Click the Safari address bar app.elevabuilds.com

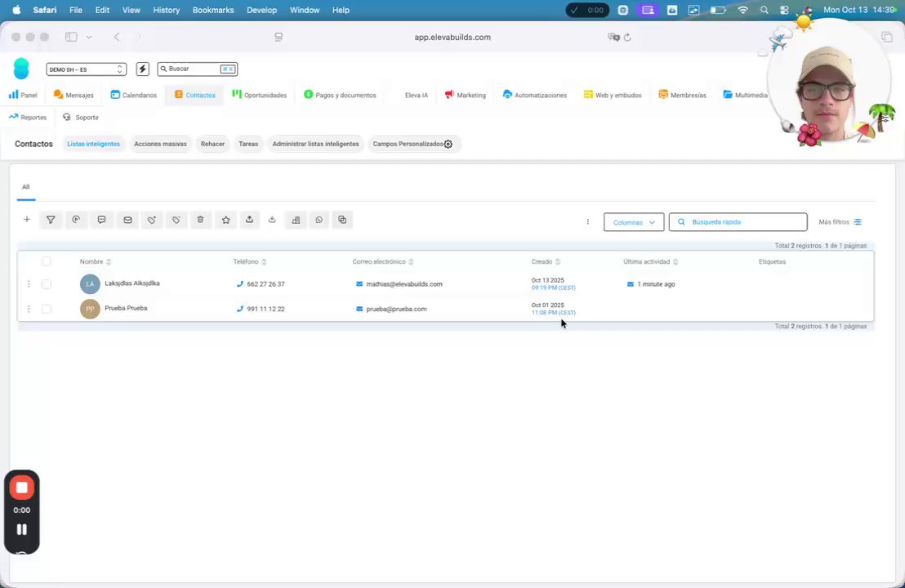(x=452, y=37)
